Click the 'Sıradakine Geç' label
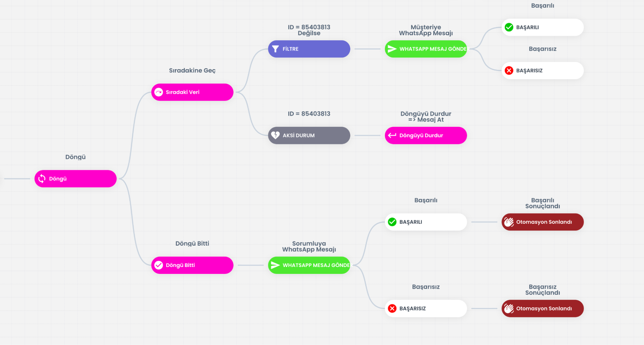644x345 pixels. 192,70
